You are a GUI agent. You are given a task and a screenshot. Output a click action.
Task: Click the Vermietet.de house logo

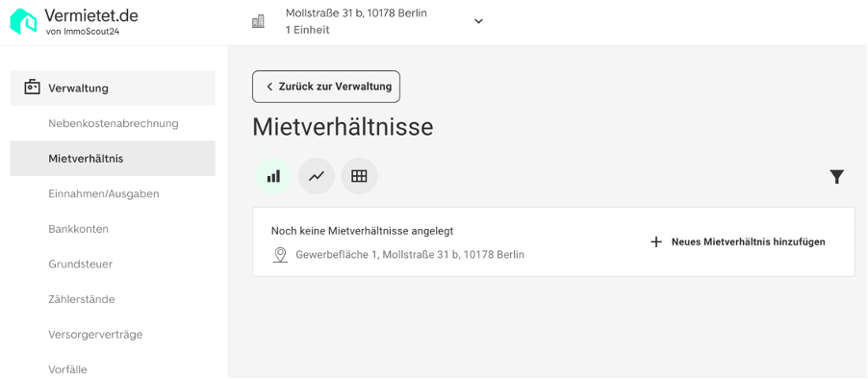click(x=23, y=21)
